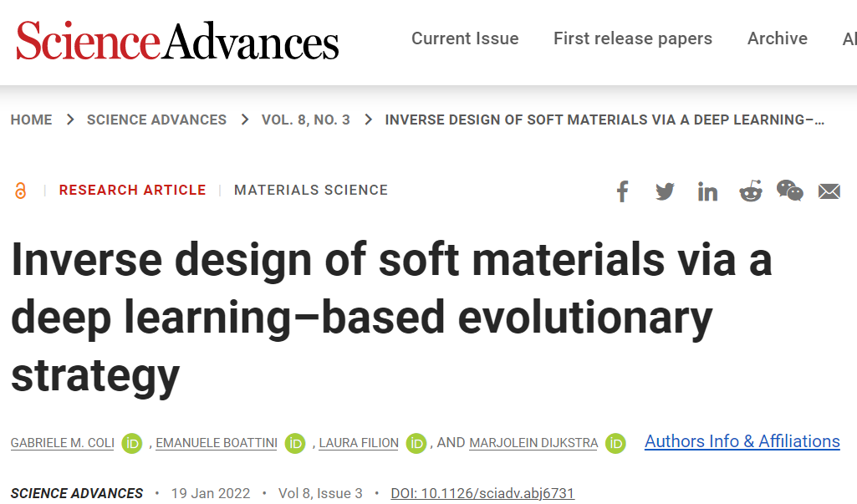Open Laura Filion's ORCID profile

point(416,444)
